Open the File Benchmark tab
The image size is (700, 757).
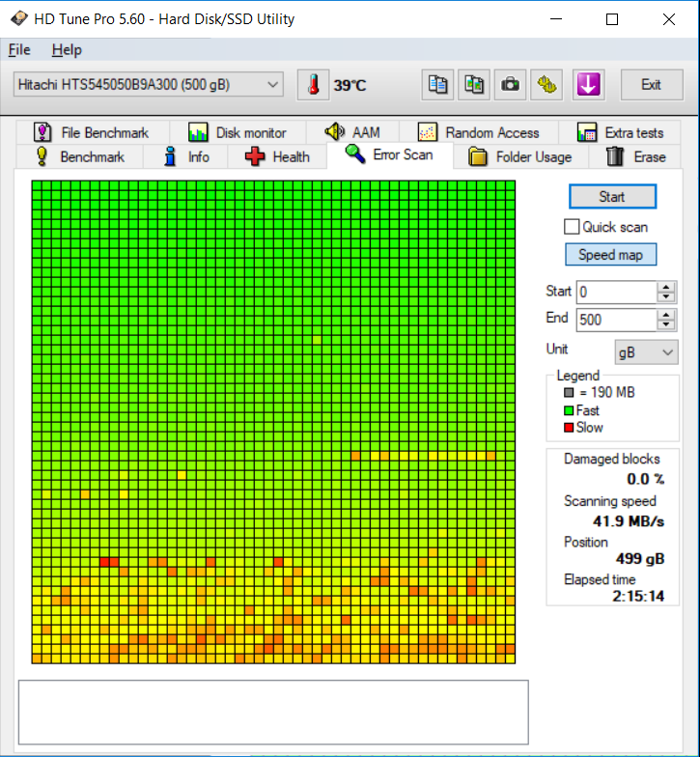[x=92, y=132]
